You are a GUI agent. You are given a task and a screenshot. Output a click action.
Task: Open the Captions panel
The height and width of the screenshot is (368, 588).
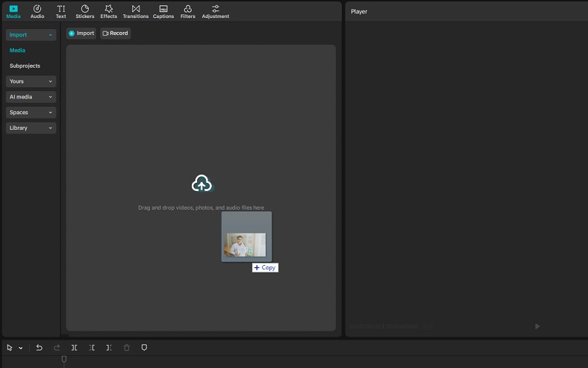click(x=163, y=11)
